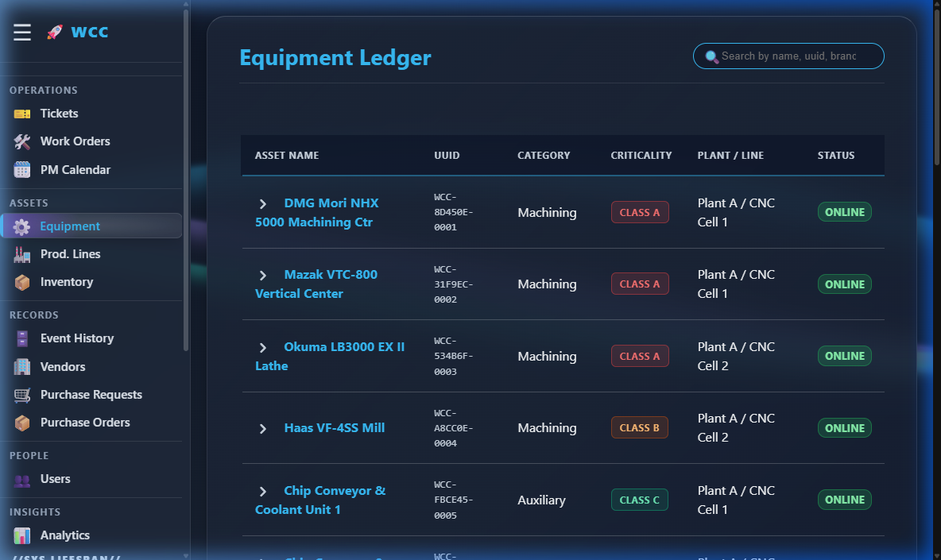
Task: Open Haas VF-4SS Mill asset link
Action: tap(335, 428)
